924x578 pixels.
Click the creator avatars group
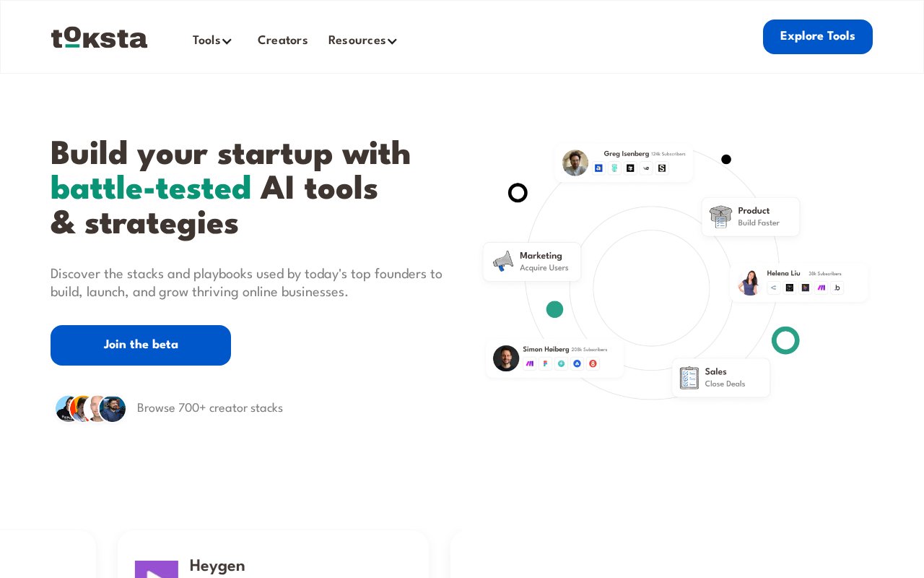click(x=91, y=409)
